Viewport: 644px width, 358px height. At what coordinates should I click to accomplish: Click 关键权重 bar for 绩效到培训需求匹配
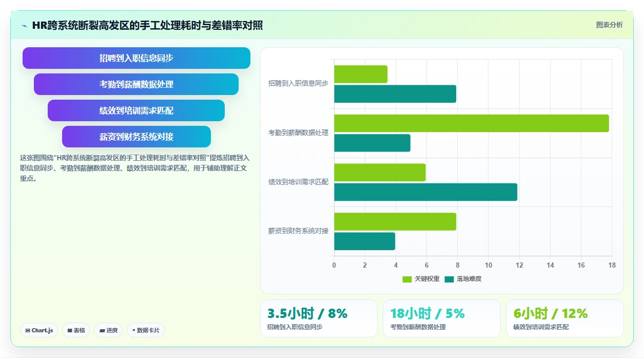[380, 173]
